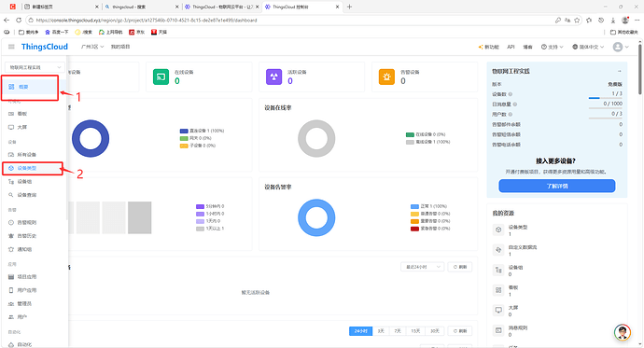Screen dimensions: 644x348
Task: Toggle the hamburger menu beside ThingsCloud logo
Action: coord(11,47)
